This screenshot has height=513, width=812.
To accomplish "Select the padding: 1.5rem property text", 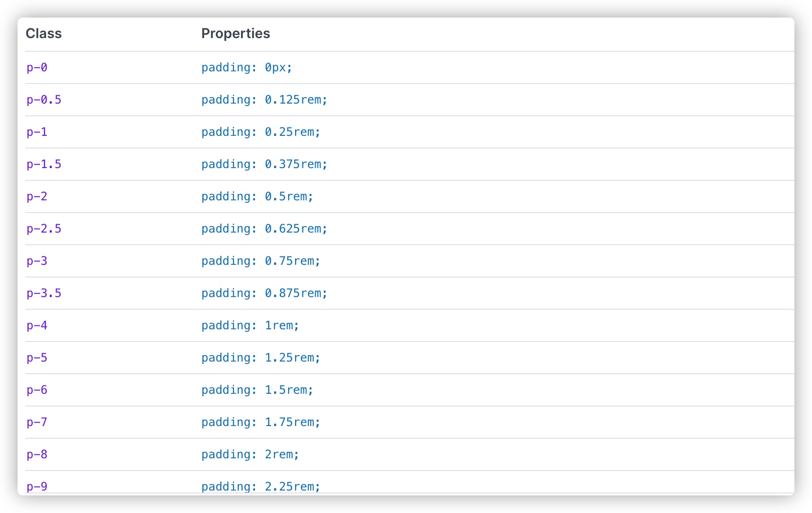I will point(257,390).
